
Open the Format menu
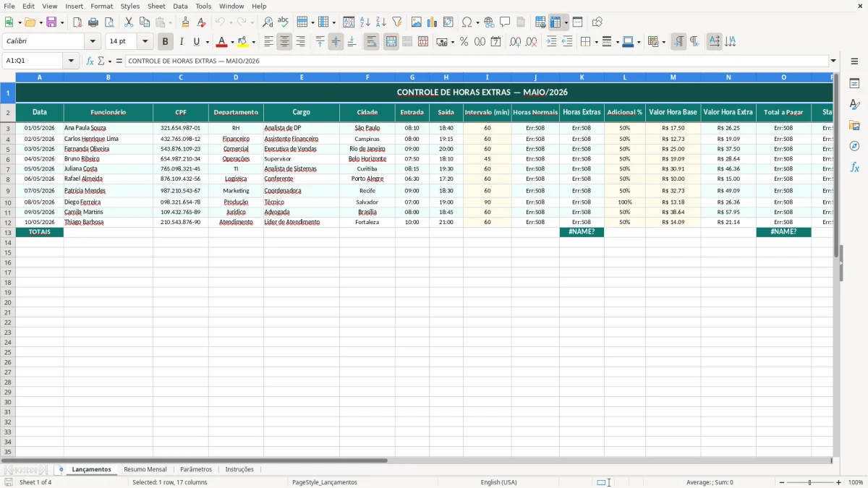tap(102, 6)
